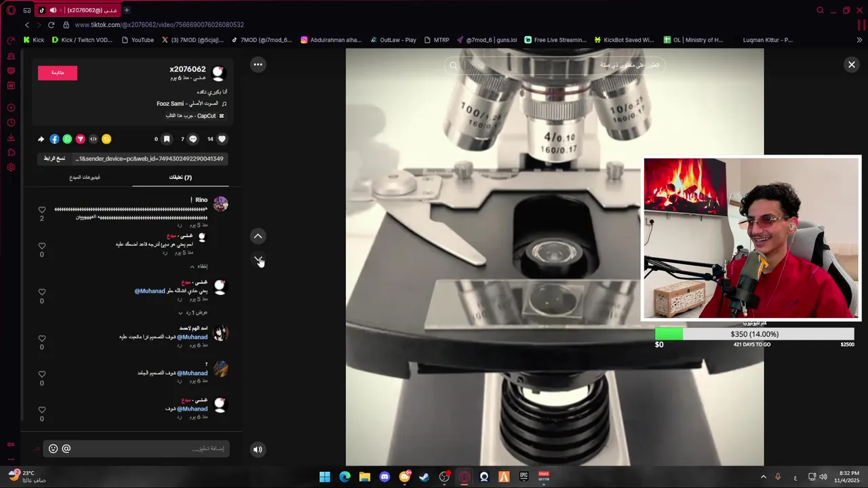Click the embed code icon
The height and width of the screenshot is (488, 868).
pos(94,139)
